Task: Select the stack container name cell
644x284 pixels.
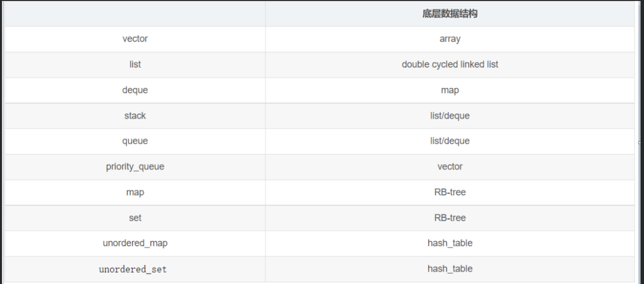Action: point(135,116)
